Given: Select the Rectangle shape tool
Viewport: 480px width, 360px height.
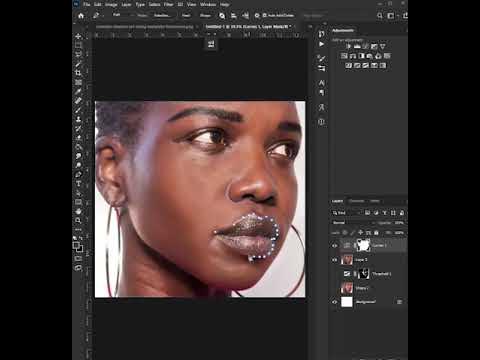Looking at the screenshot, I should click(78, 202).
